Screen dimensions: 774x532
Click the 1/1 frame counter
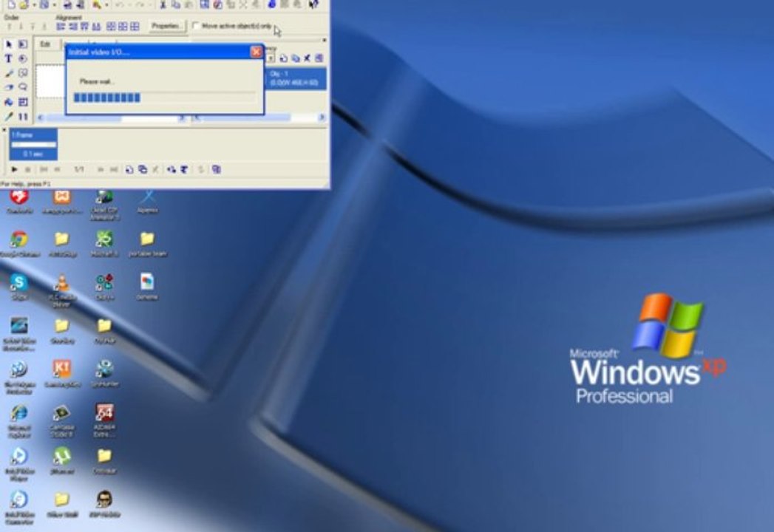[x=79, y=169]
